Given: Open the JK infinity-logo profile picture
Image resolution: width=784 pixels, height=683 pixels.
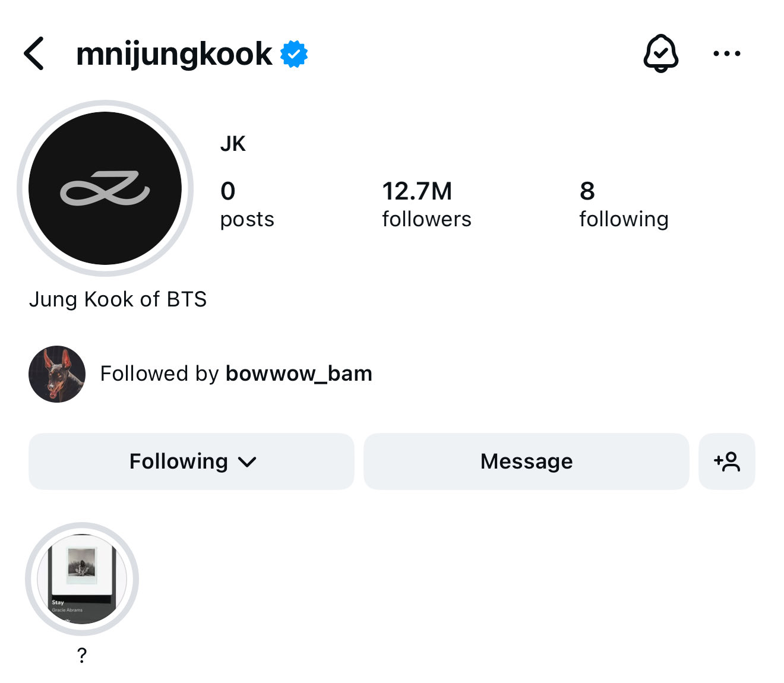Looking at the screenshot, I should [105, 188].
